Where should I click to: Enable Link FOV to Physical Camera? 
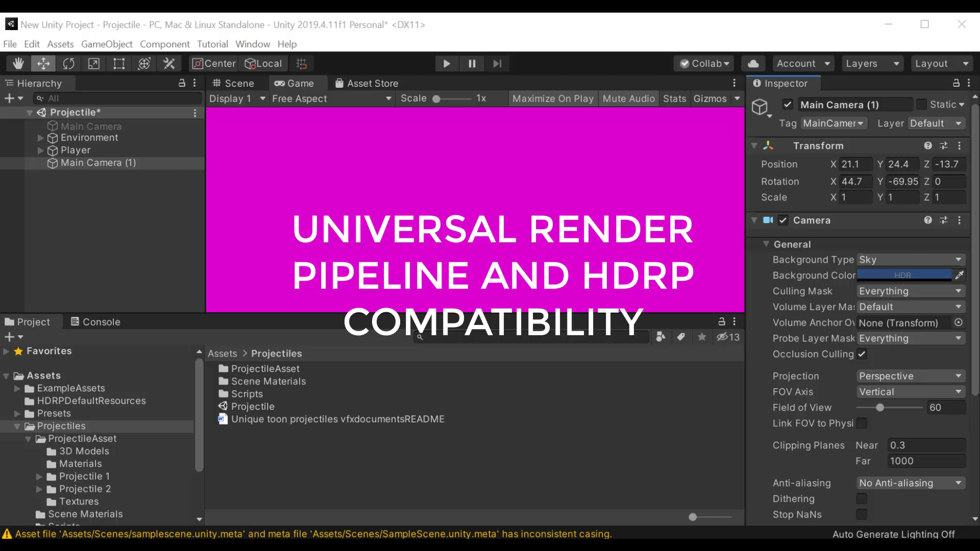[x=862, y=423]
